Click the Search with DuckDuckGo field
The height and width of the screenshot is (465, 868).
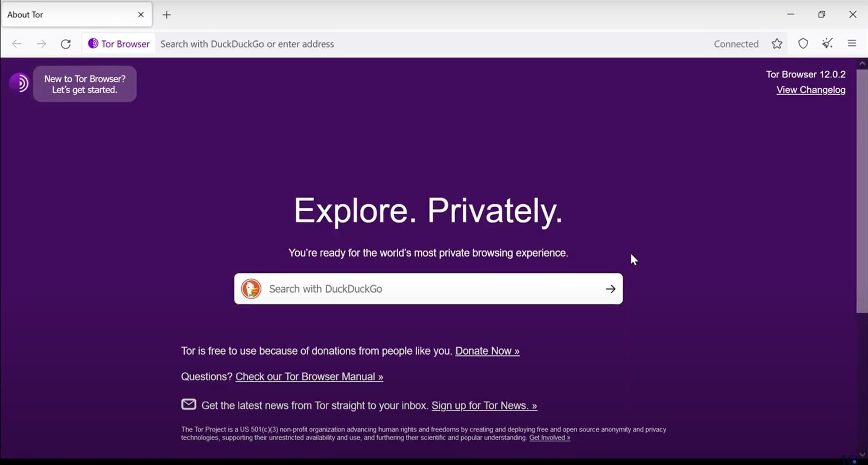(428, 289)
